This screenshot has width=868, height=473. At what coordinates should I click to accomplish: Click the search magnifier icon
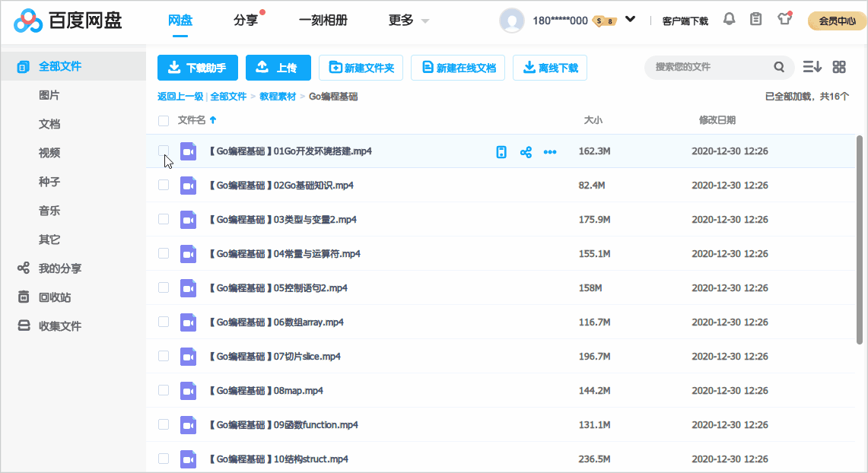coord(779,67)
